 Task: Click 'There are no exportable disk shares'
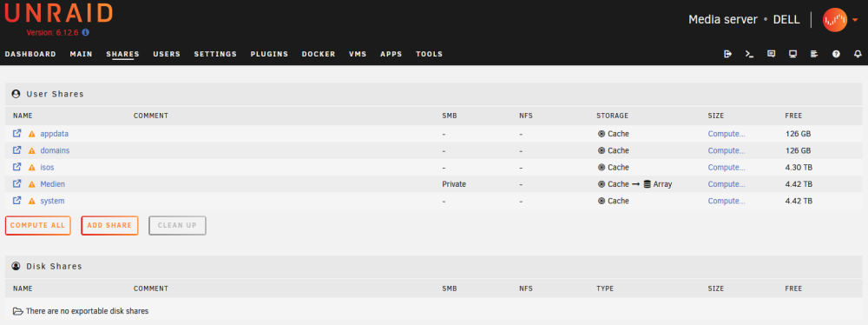[87, 311]
